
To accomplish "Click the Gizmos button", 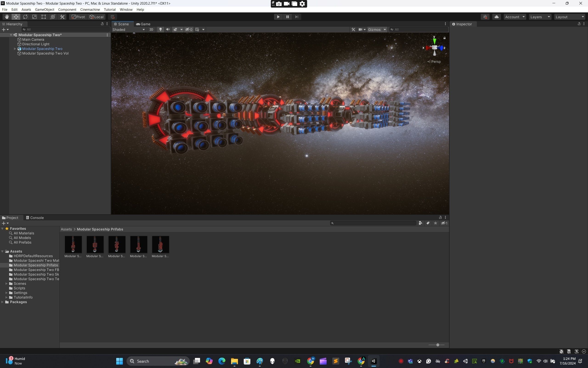I will coord(374,29).
